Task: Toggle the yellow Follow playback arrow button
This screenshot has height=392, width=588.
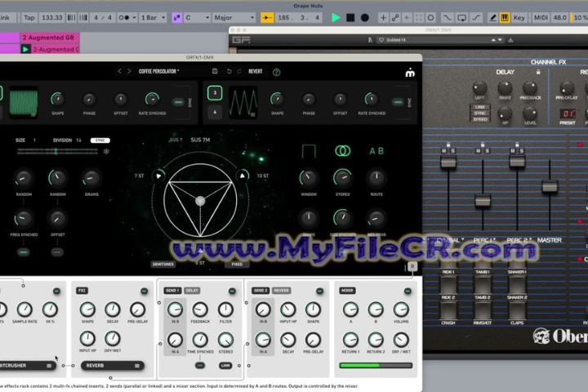Action: coord(267,18)
